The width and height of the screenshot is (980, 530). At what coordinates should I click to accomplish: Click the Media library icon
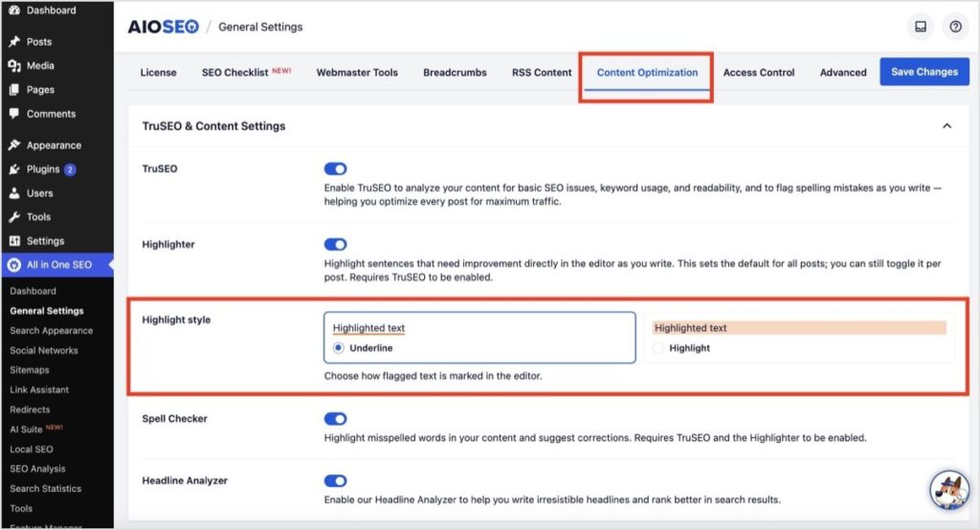pyautogui.click(x=13, y=66)
